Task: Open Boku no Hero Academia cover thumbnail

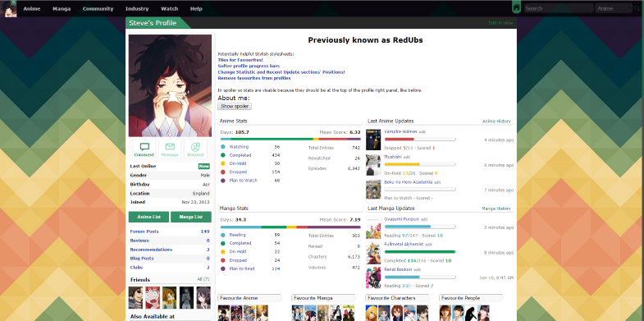Action: pos(373,190)
